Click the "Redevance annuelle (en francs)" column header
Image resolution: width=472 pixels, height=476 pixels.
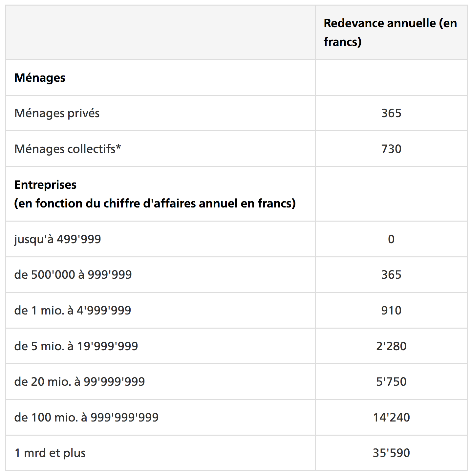[390, 32]
